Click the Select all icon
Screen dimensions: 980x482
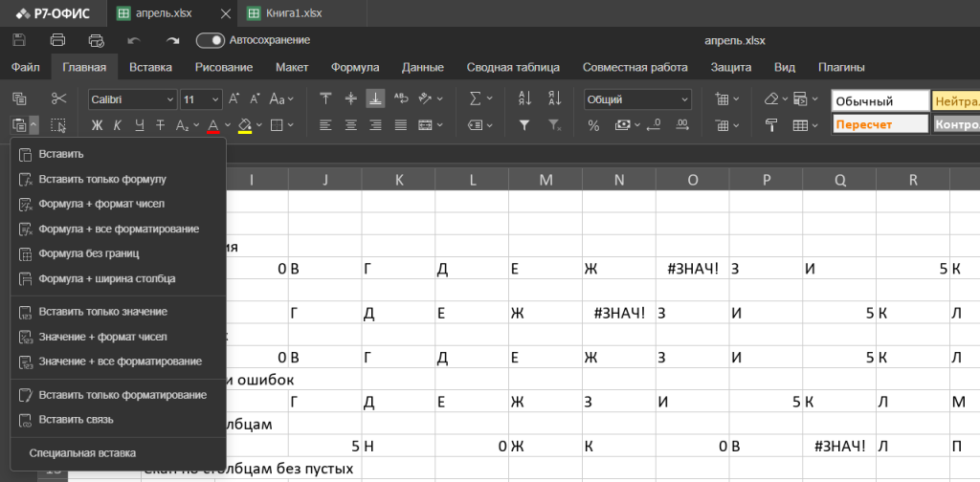(58, 125)
